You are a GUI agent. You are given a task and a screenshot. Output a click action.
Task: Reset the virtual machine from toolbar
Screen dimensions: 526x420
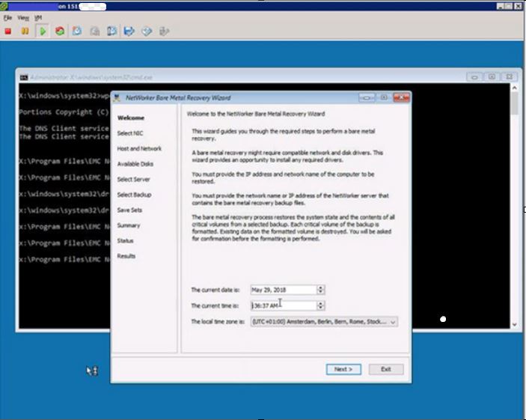point(59,31)
